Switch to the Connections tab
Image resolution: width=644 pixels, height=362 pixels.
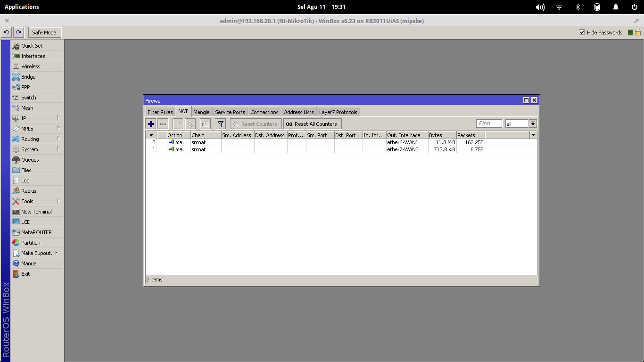coord(264,112)
